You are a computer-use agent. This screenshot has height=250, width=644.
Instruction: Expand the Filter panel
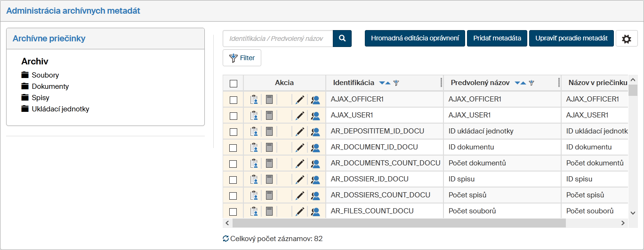coord(242,58)
